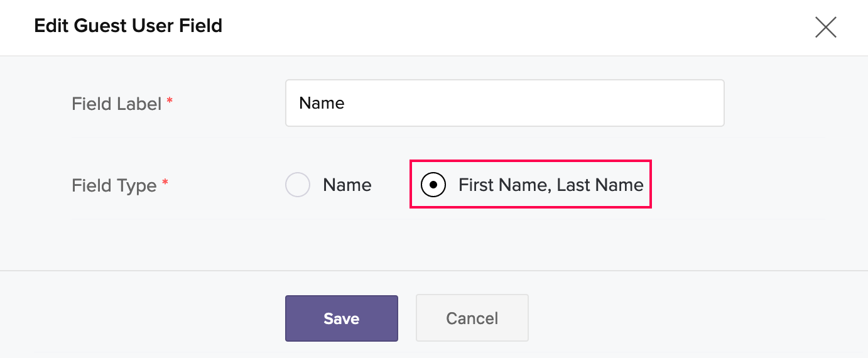Click the dialog title "Edit Guest User Field"
The width and height of the screenshot is (868, 358).
(x=128, y=26)
